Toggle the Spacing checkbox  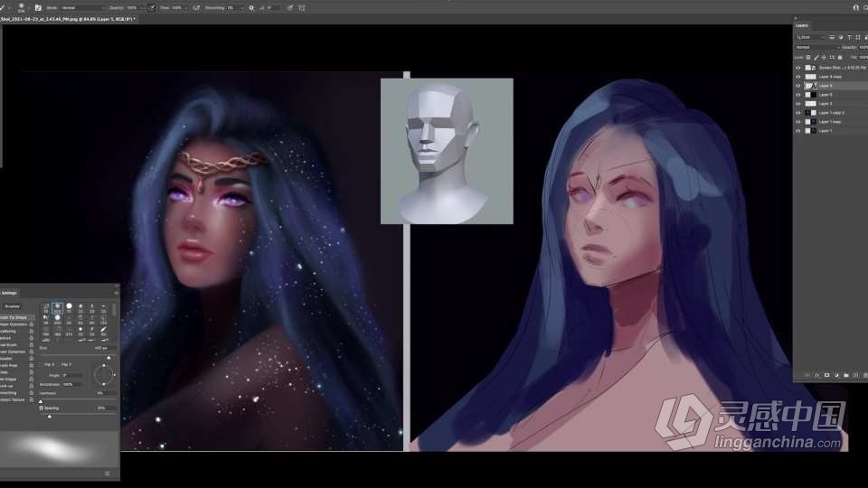pos(41,408)
